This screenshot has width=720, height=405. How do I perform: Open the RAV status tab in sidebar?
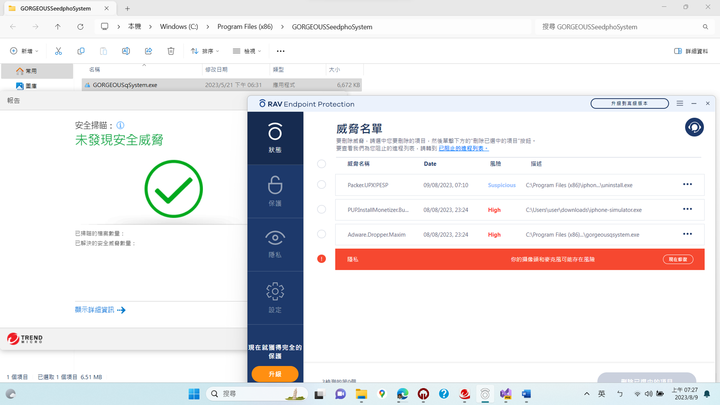(275, 138)
